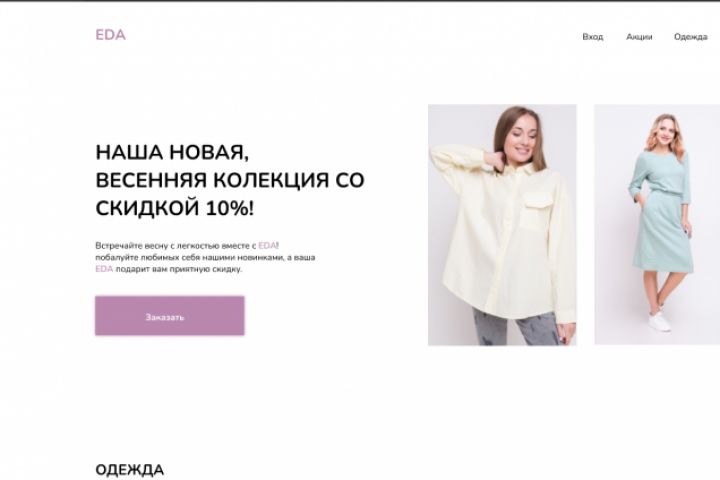720x480 pixels.
Task: Click the 'НАША НОВАЯ,' headline line
Action: pos(172,152)
